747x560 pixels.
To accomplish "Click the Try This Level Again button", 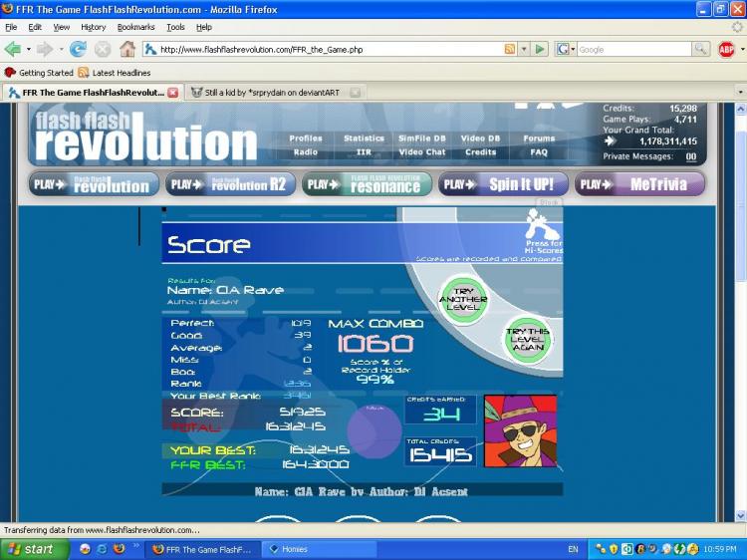I will pos(527,340).
